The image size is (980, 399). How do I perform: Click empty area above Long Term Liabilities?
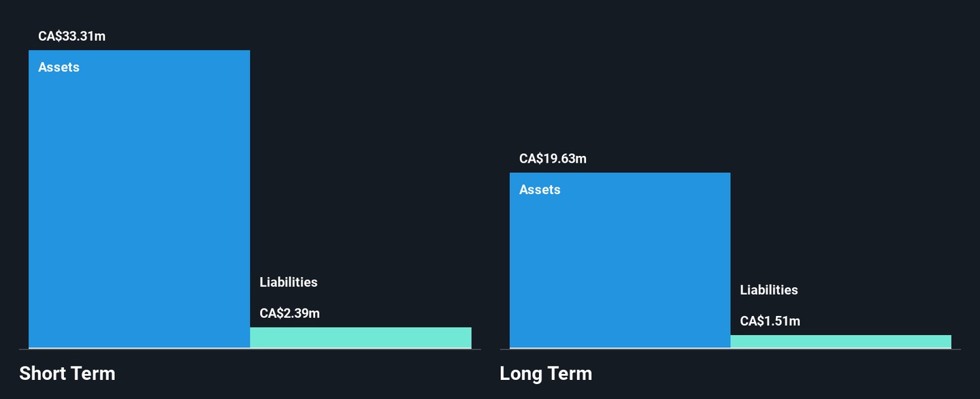[x=840, y=225]
